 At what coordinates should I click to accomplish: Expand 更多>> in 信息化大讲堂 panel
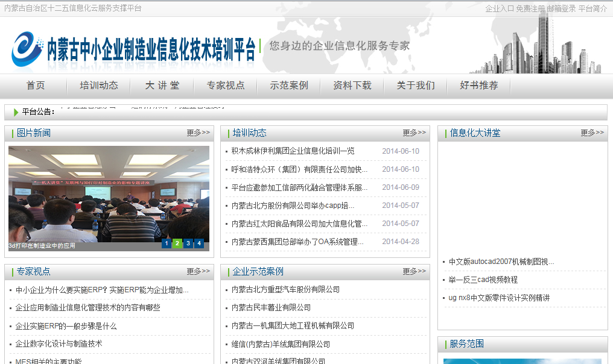pos(592,133)
